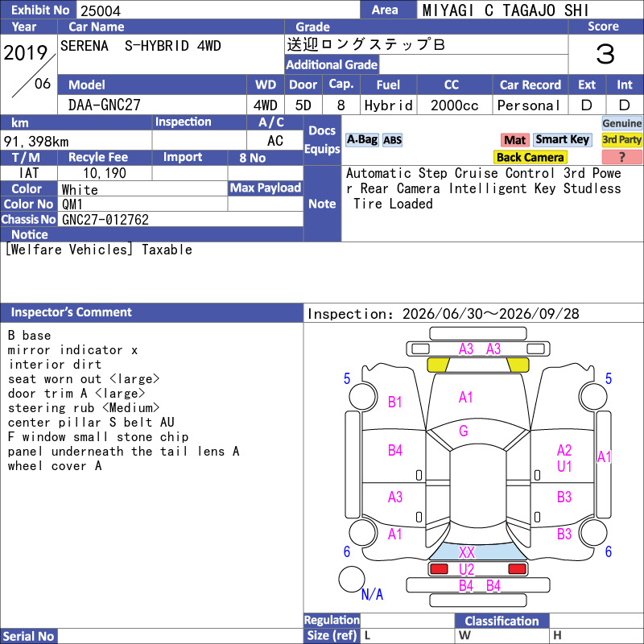Select the U2 mark near tail lights
644x644 pixels.
point(467,569)
